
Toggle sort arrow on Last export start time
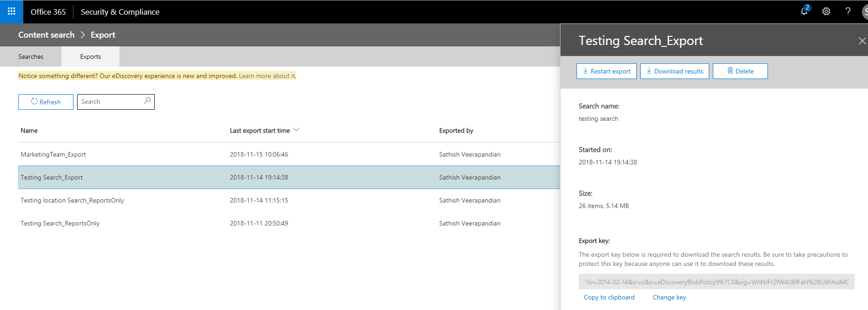point(296,130)
